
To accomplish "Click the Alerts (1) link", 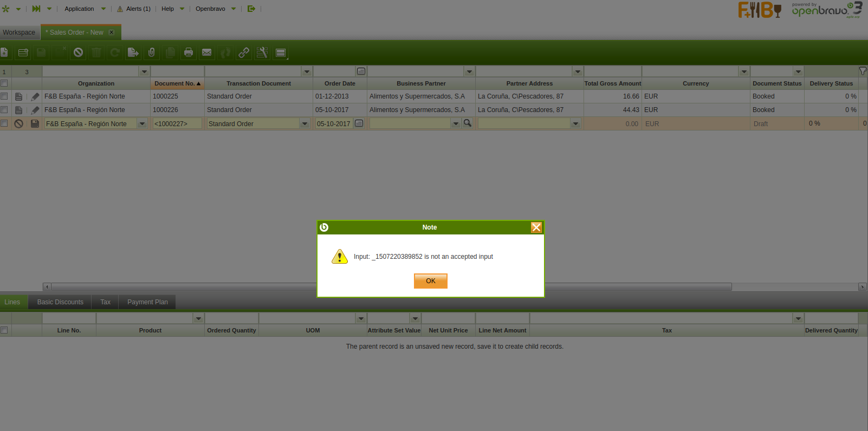I will (x=138, y=9).
